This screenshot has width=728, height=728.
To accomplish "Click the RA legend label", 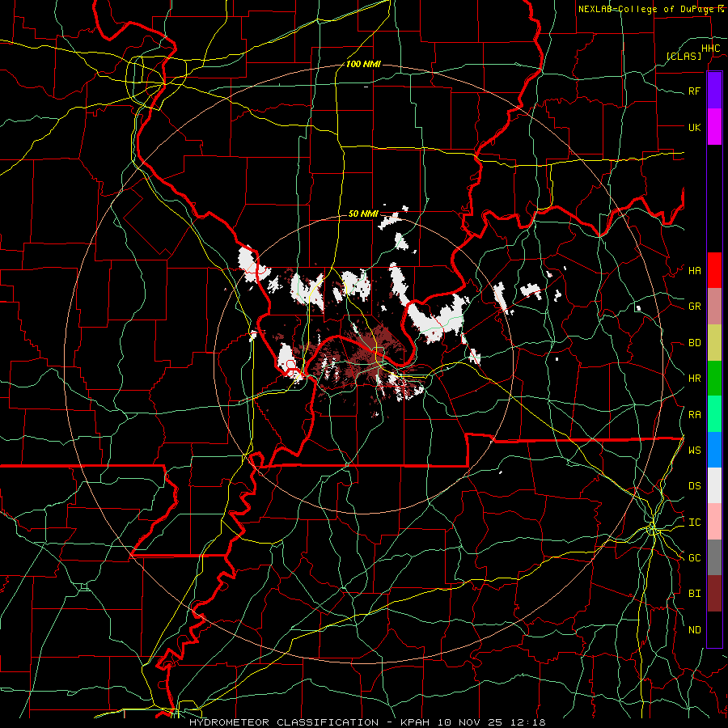I will pos(695,415).
